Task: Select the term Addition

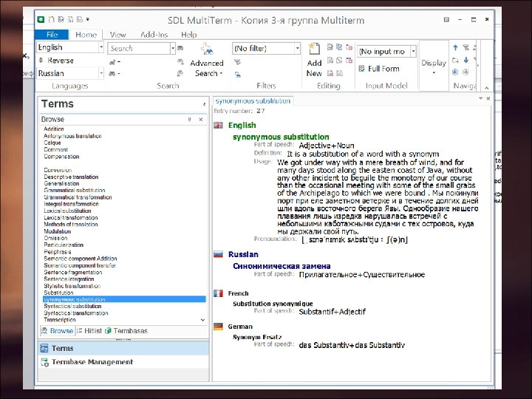Action: 54,129
